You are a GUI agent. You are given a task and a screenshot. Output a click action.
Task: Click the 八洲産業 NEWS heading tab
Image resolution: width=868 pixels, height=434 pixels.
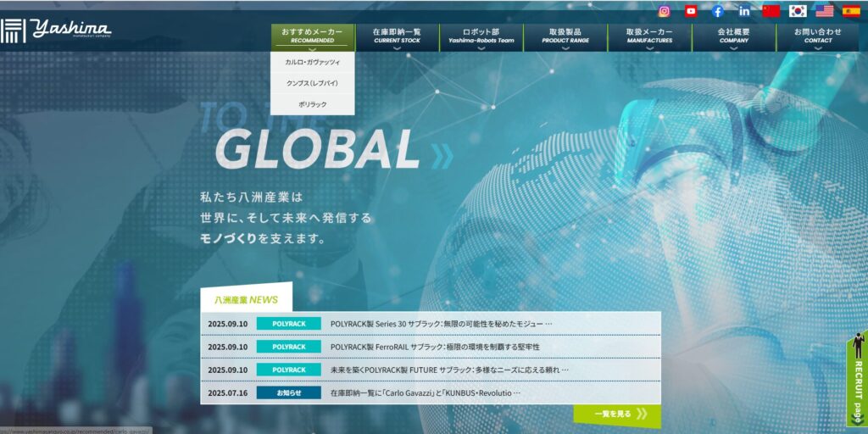pos(247,299)
